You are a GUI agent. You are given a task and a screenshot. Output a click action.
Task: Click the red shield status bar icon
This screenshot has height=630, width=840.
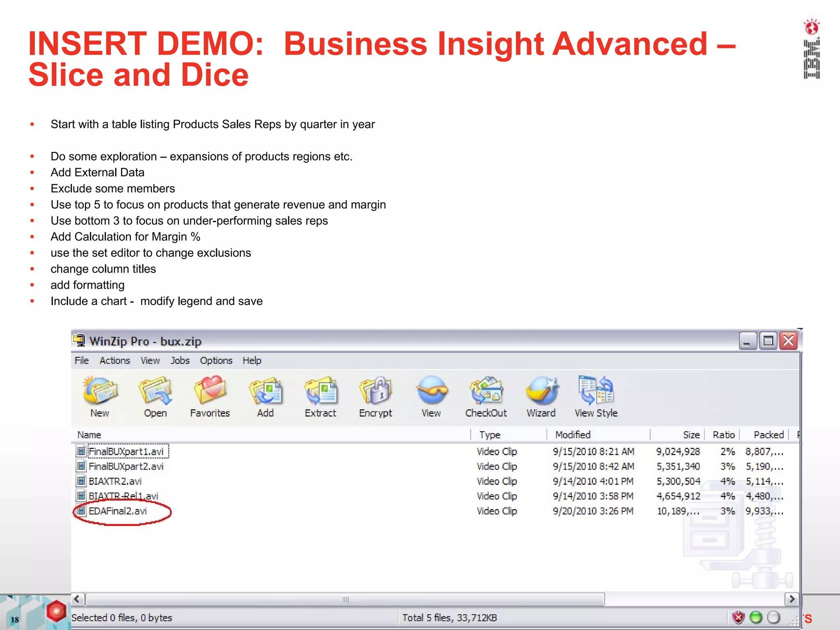point(738,617)
